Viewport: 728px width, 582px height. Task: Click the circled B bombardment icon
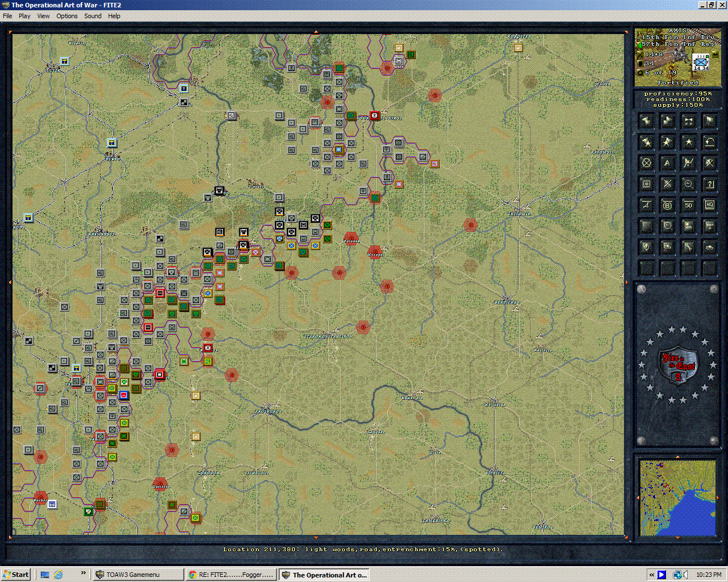coord(667,205)
